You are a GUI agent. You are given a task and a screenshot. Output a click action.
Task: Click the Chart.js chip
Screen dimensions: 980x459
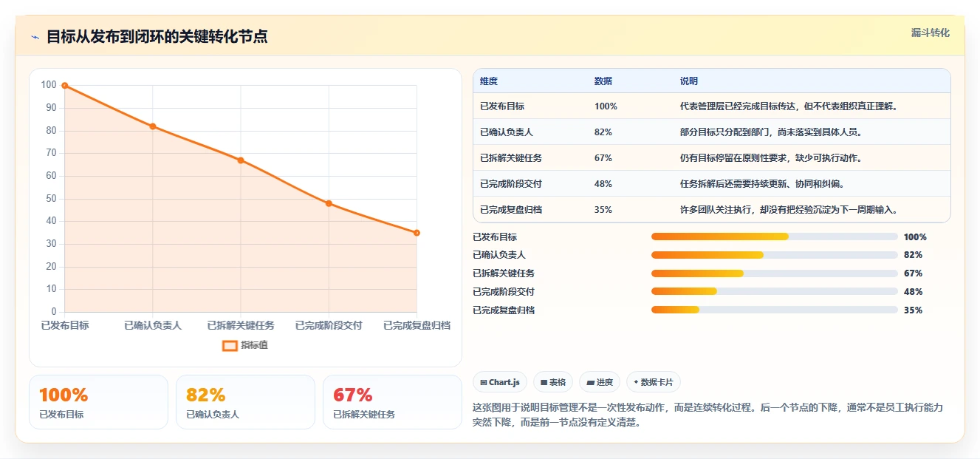coord(500,382)
